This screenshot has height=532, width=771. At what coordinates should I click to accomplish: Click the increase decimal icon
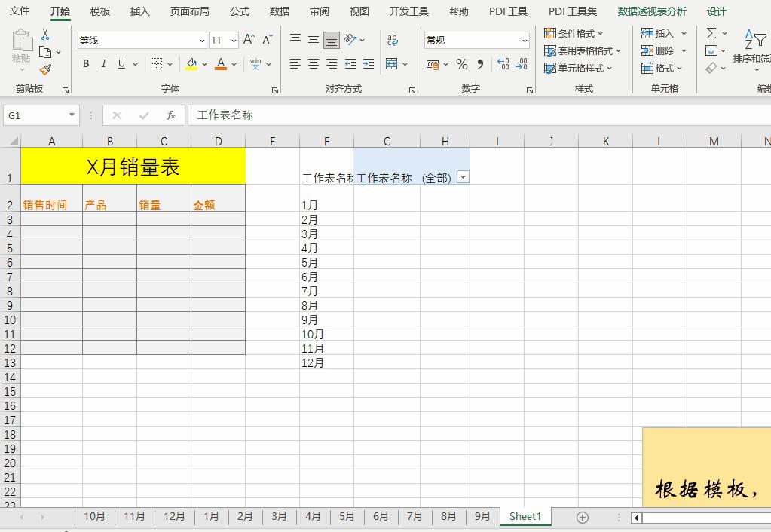[x=501, y=65]
